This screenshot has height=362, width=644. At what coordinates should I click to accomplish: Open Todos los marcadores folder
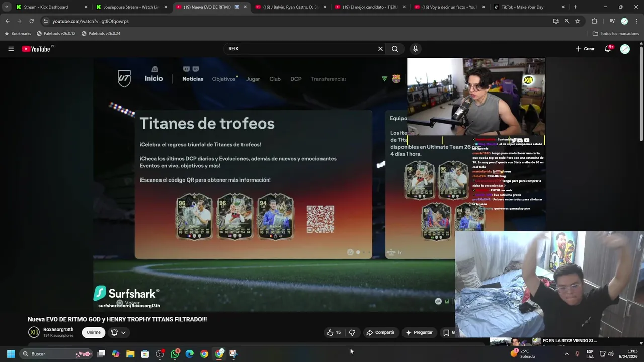616,33
